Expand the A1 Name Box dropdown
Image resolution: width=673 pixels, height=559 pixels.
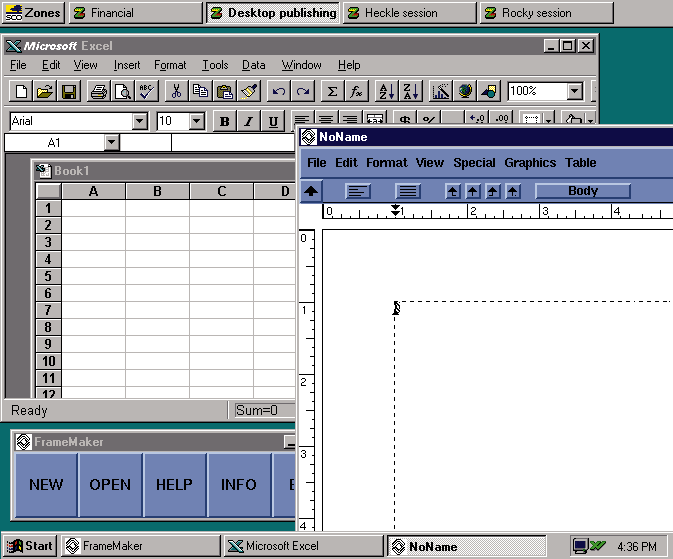click(111, 142)
